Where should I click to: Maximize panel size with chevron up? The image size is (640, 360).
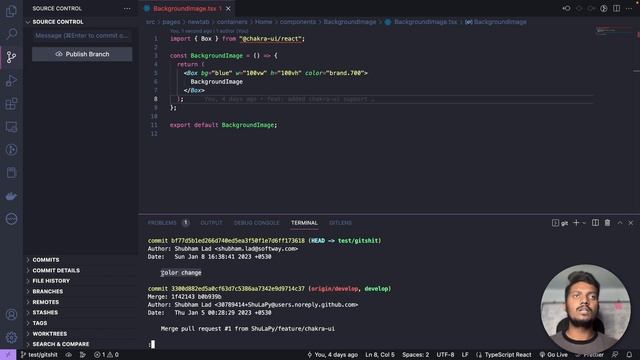point(620,223)
